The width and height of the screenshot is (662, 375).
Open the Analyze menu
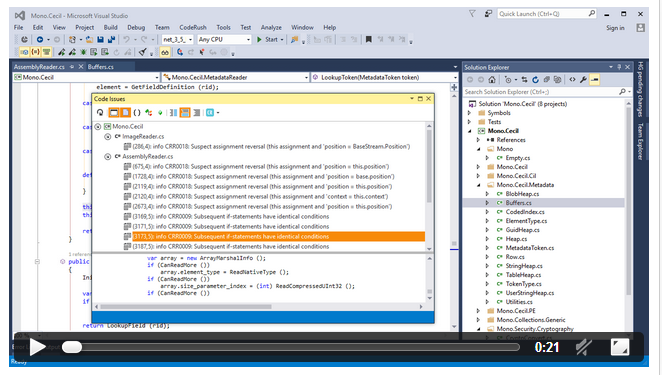pos(271,27)
